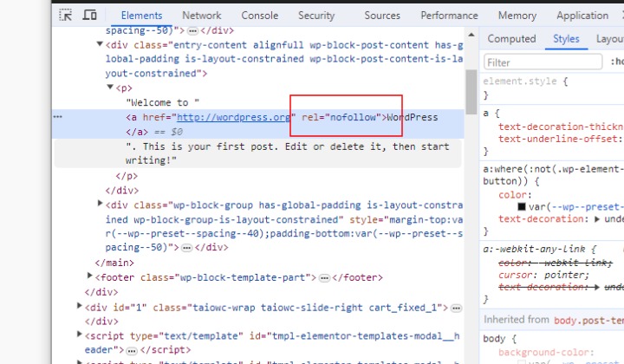624x364 pixels.
Task: Expand the wp-block-group div node
Action: coord(100,204)
